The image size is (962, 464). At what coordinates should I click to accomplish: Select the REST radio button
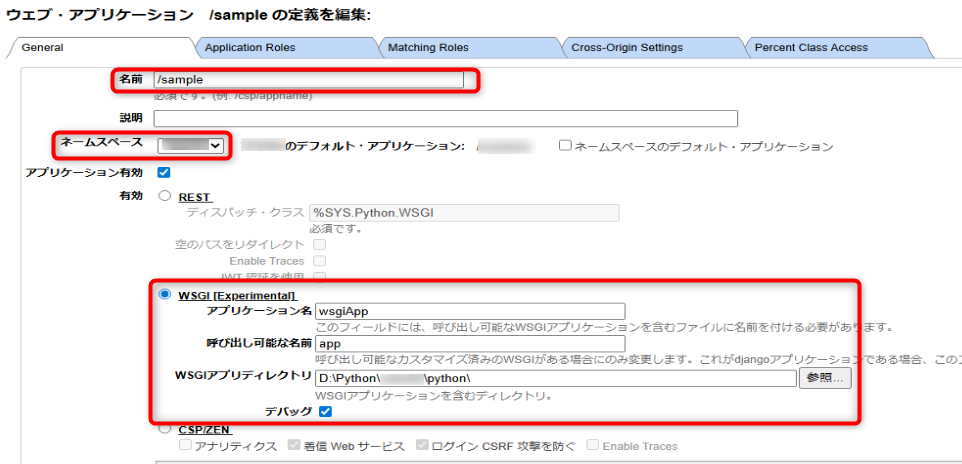[x=165, y=197]
